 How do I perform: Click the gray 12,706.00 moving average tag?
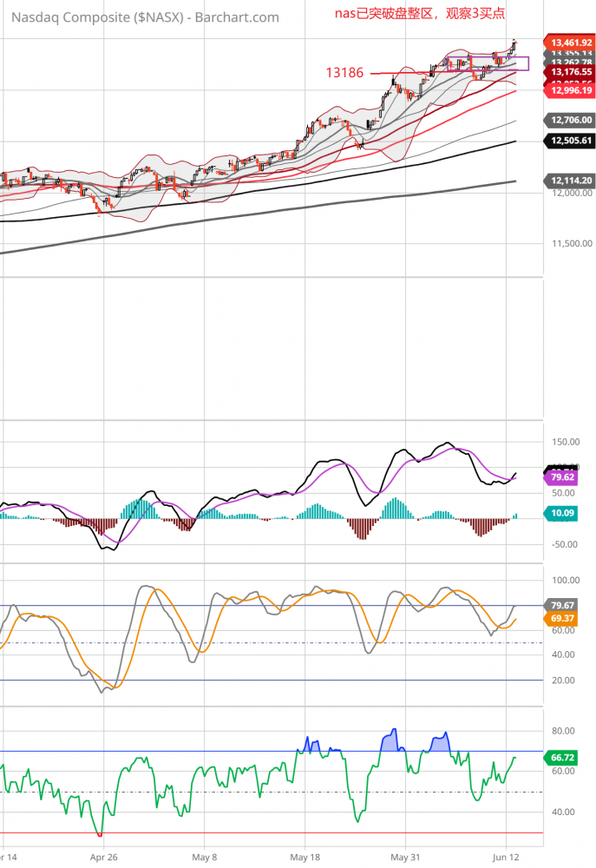[x=569, y=121]
